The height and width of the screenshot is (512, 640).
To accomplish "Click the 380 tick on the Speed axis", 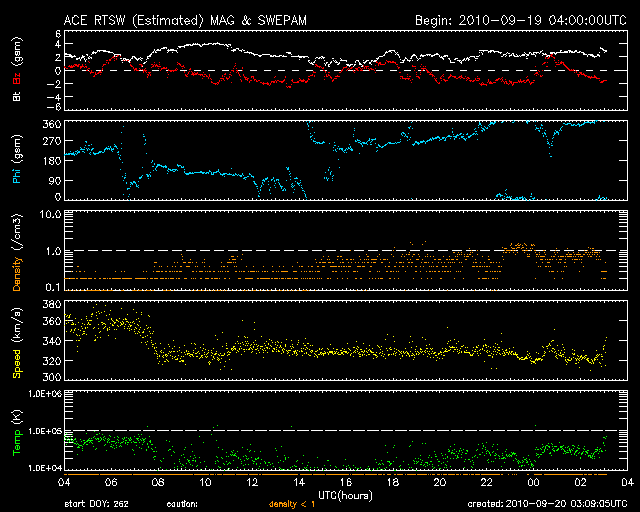I will tap(52, 305).
